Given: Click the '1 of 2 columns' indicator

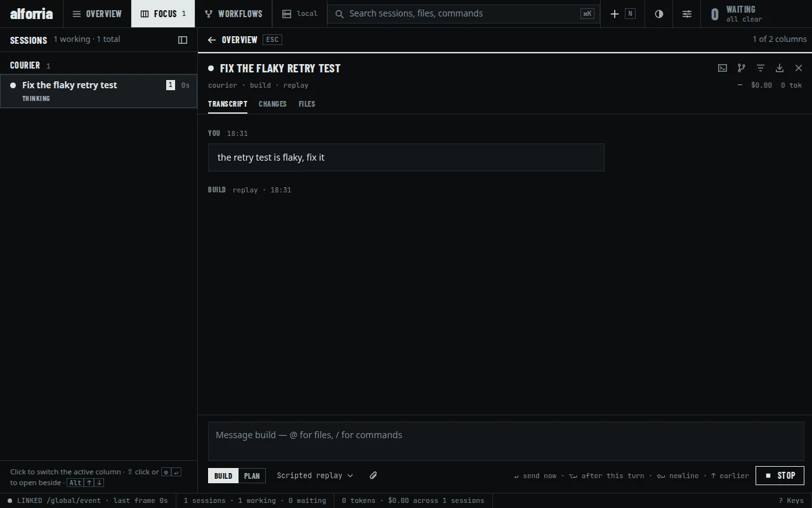Looking at the screenshot, I should [x=780, y=39].
